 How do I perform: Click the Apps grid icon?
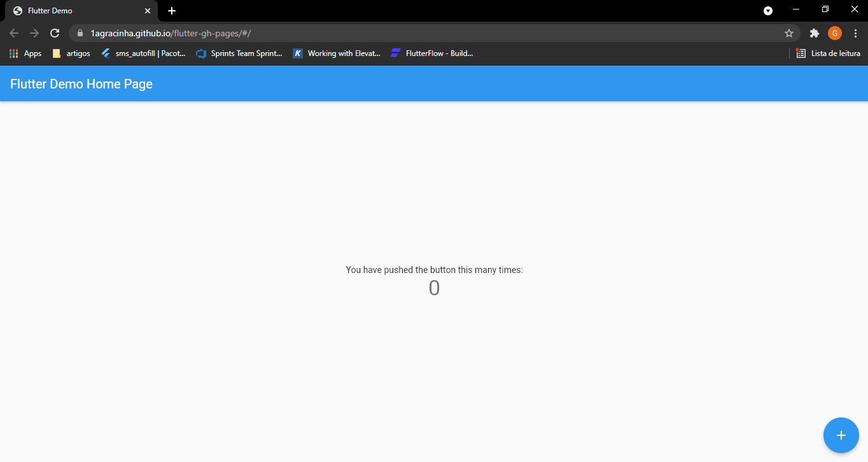13,53
